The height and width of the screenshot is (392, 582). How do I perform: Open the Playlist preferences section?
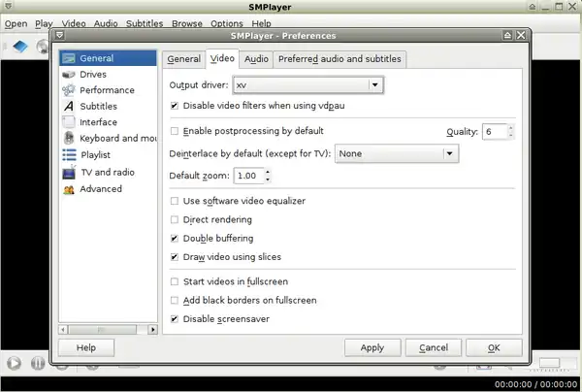[x=95, y=156]
